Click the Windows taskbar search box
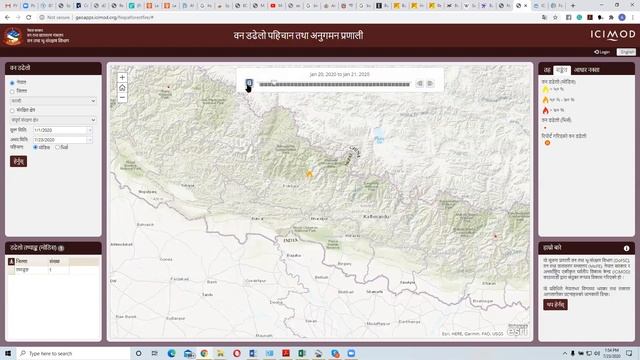Screen dimensions: 640x360 (73, 353)
